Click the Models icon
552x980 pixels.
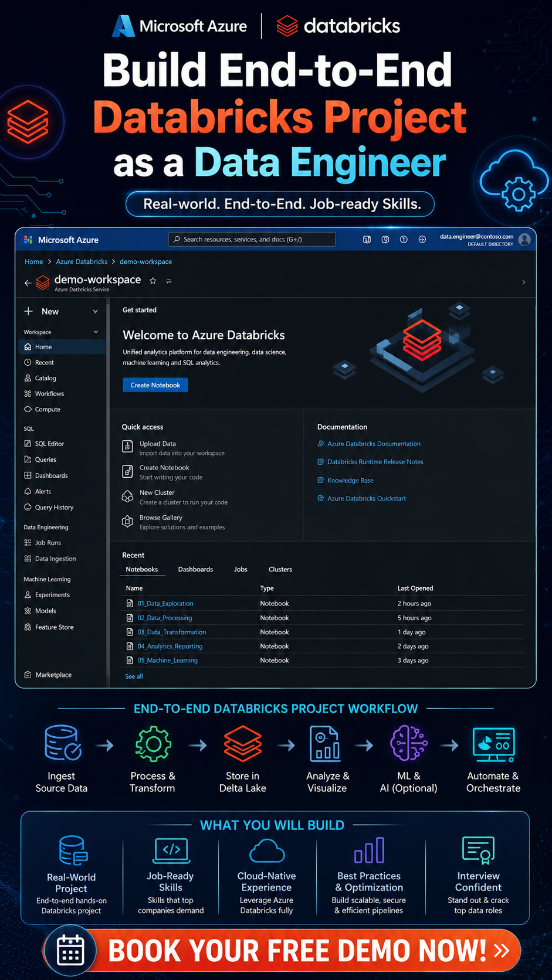coord(28,611)
